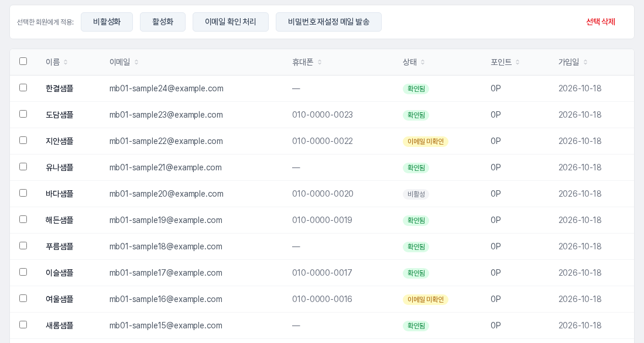Image resolution: width=644 pixels, height=343 pixels.
Task: Click the name 유나샘플
Action: (x=60, y=167)
